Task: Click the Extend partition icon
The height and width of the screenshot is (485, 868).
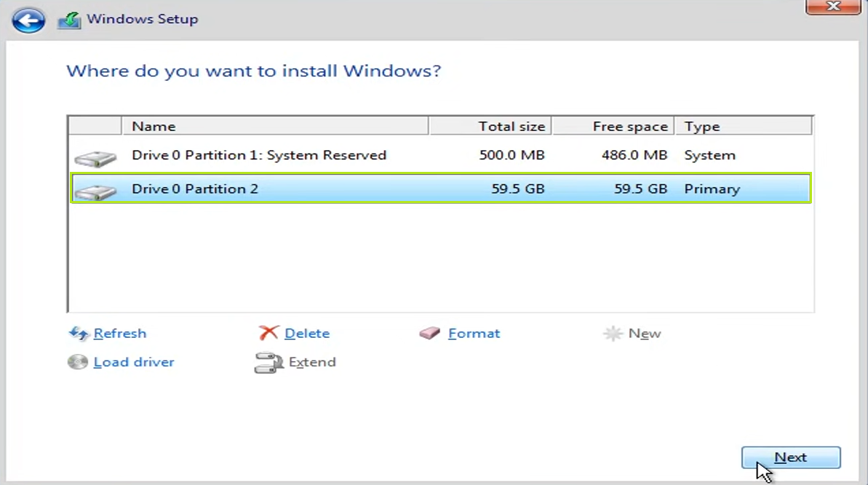Action: pos(268,363)
